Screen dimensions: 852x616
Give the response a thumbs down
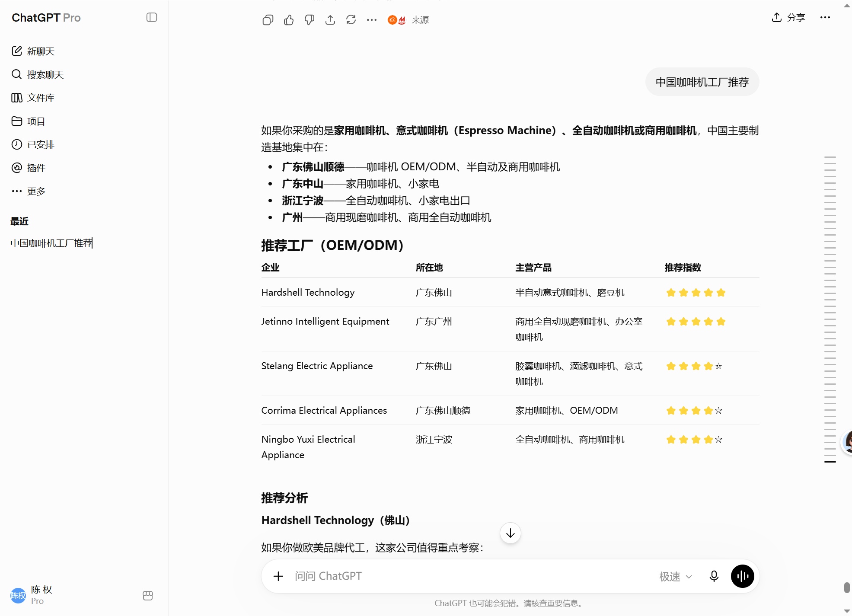coord(310,20)
